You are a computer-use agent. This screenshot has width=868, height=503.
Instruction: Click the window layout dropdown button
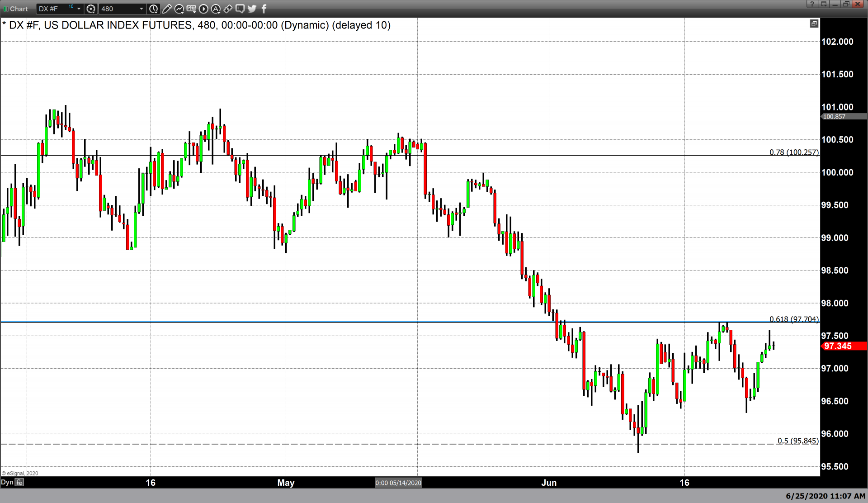click(x=824, y=4)
